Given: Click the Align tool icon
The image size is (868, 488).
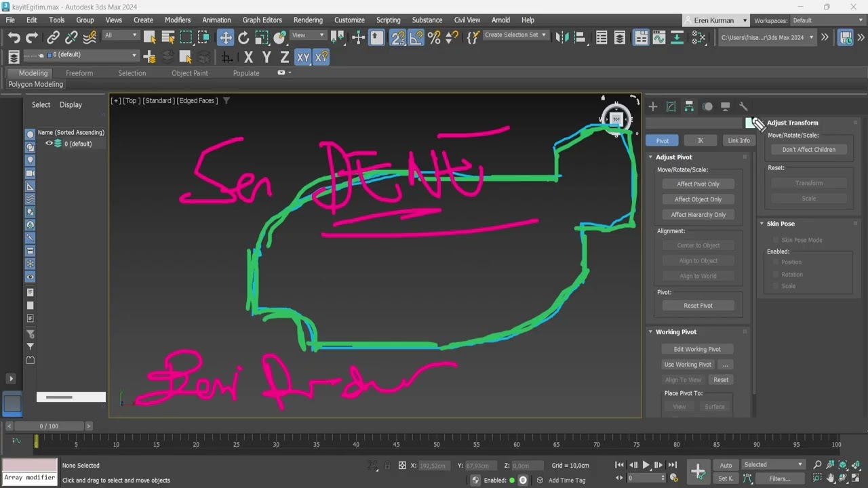Looking at the screenshot, I should [580, 37].
